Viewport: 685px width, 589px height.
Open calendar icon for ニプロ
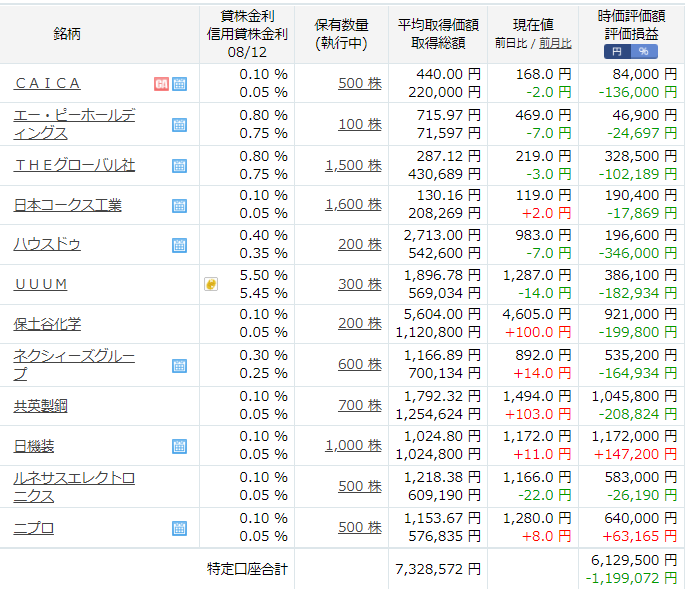[179, 528]
